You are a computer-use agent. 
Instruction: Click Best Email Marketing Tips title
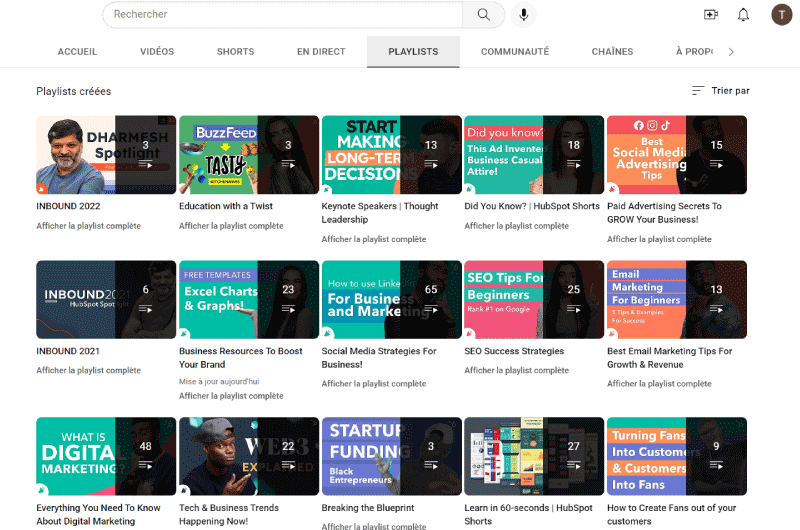click(669, 358)
